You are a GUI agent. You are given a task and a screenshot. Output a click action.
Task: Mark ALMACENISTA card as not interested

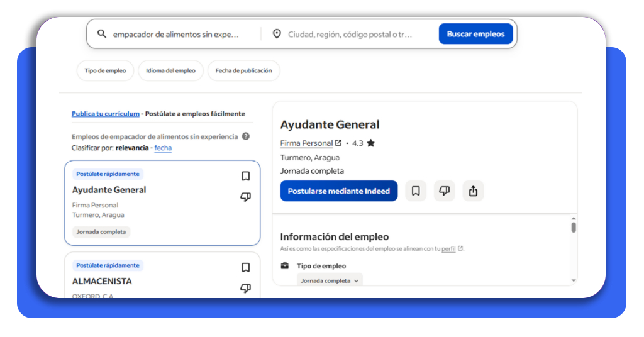tap(246, 289)
